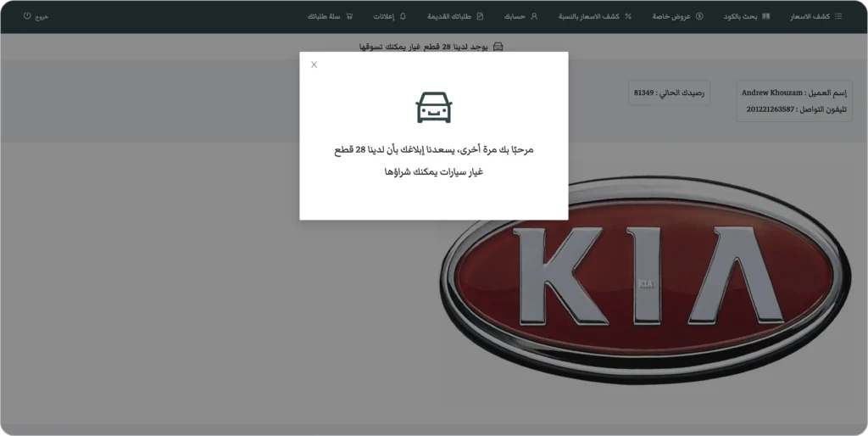Click the list icon beside كشف الاسعار
Viewport: 868px width, 436px height.
[x=838, y=16]
